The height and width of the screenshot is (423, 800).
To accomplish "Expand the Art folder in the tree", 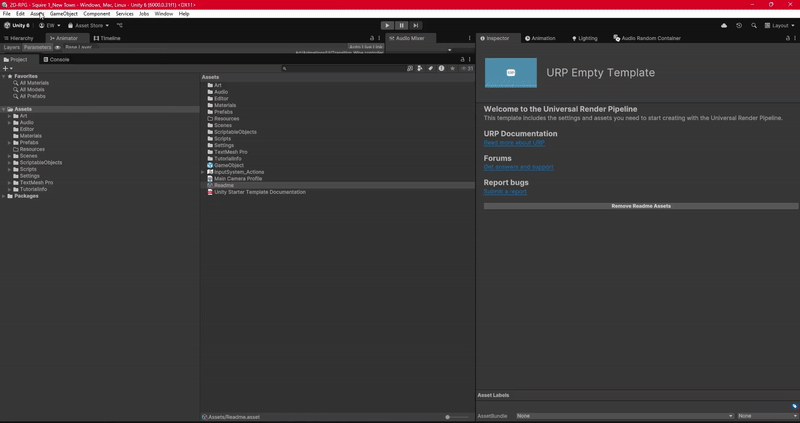I will (9, 116).
